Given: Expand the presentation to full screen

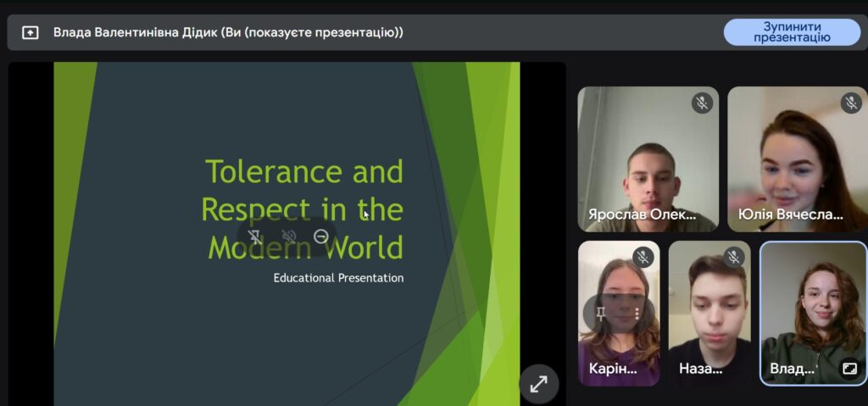Looking at the screenshot, I should click(538, 384).
